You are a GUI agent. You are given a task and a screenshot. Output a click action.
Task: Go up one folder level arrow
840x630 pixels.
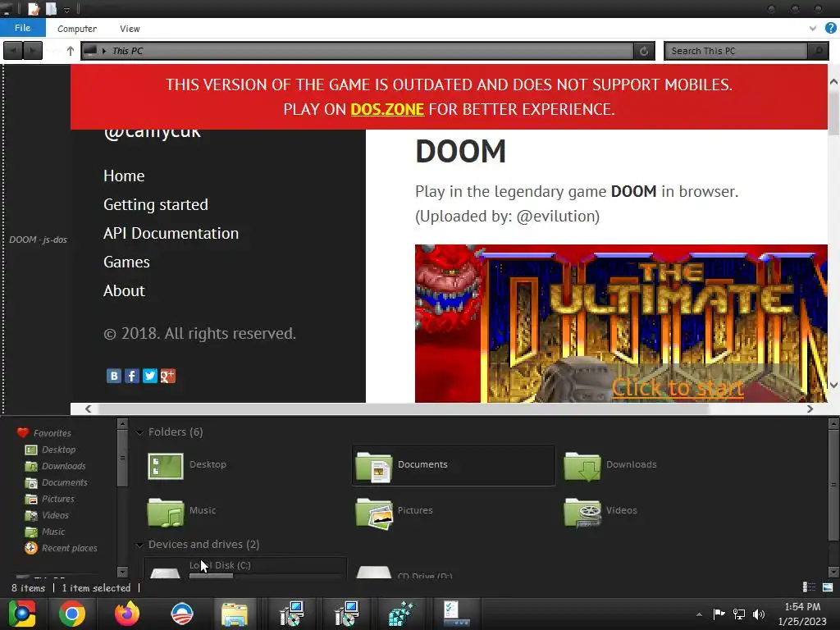pyautogui.click(x=71, y=51)
